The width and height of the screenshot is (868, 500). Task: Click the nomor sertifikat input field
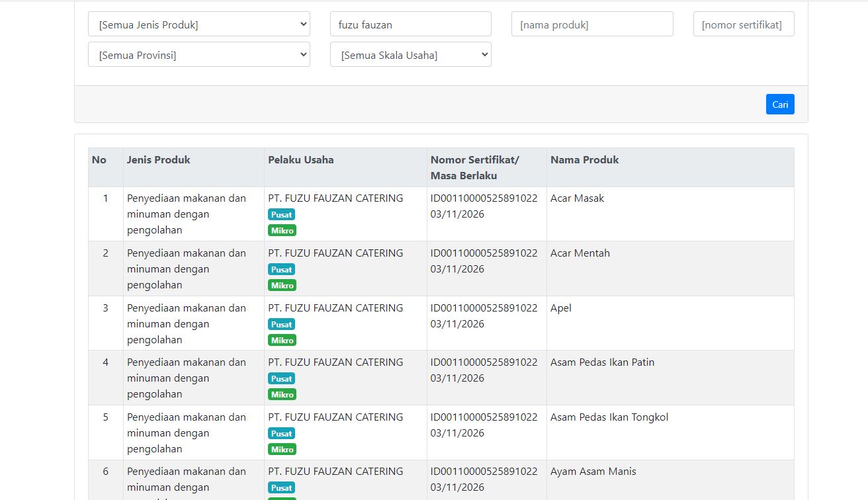743,24
